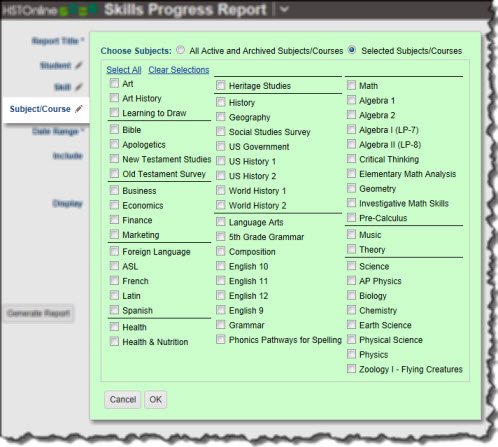Tick the Algebra 1 checkbox

tap(351, 100)
